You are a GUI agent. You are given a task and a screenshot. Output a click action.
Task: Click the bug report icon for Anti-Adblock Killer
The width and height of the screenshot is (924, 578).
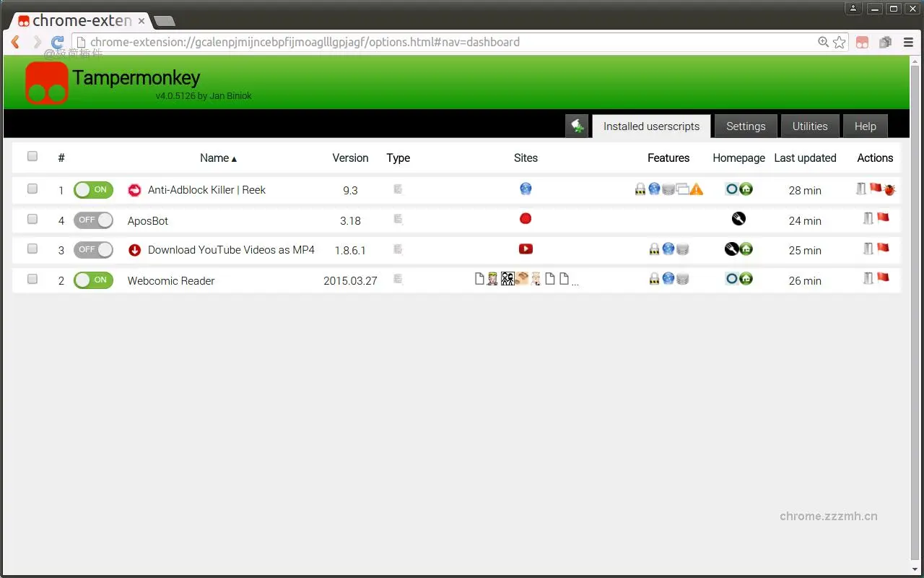(x=889, y=190)
